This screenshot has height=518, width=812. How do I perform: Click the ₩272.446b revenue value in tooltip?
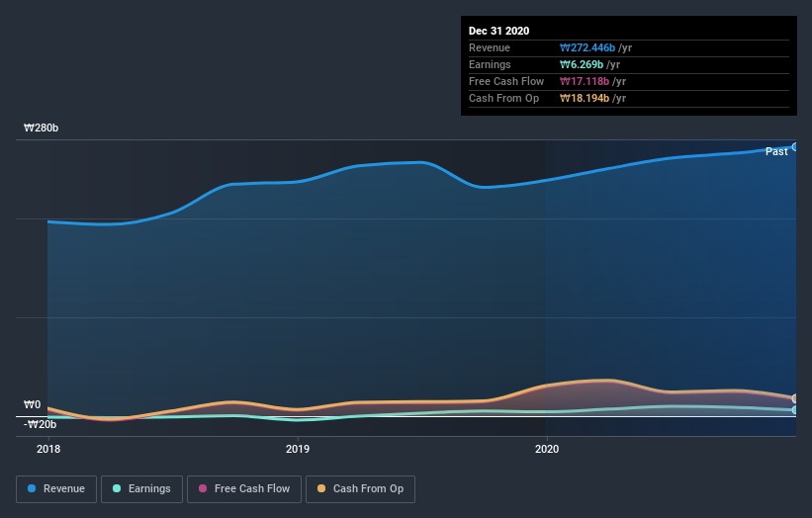pos(587,48)
